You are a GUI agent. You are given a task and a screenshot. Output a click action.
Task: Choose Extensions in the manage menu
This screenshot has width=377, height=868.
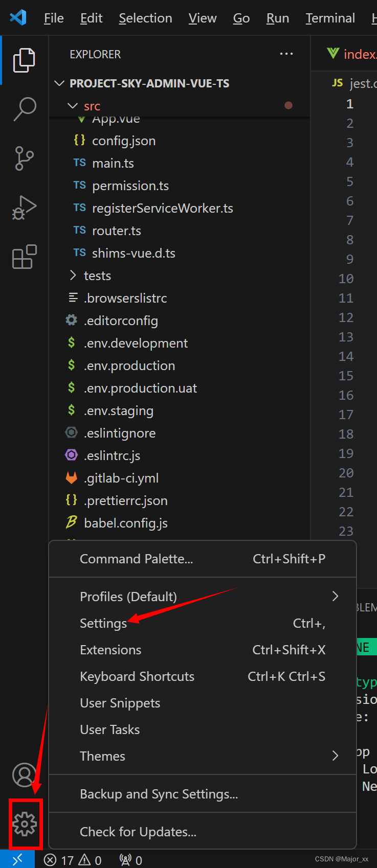pyautogui.click(x=203, y=650)
